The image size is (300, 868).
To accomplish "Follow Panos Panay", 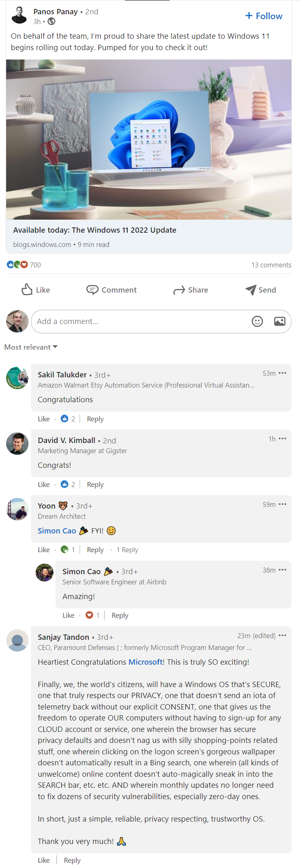I will coord(264,16).
